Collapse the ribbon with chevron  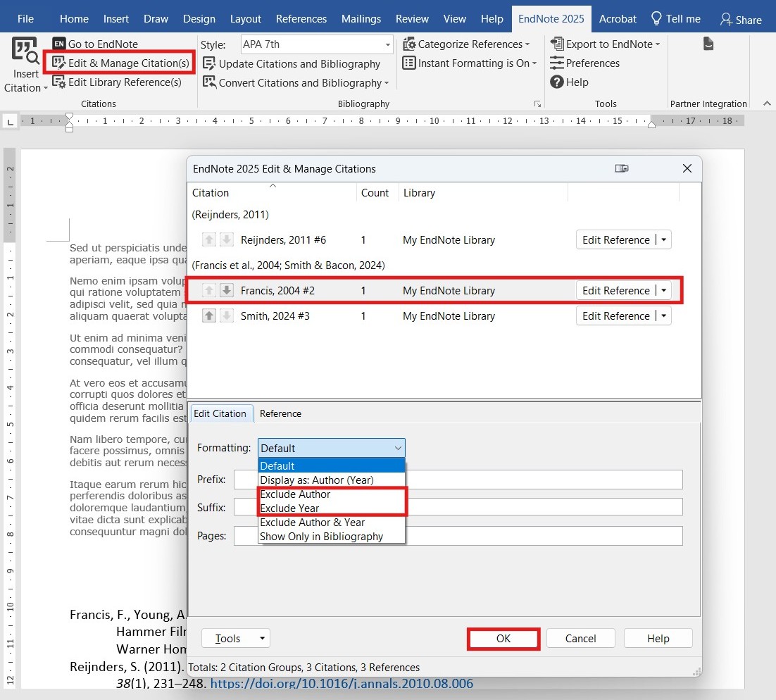pyautogui.click(x=767, y=104)
